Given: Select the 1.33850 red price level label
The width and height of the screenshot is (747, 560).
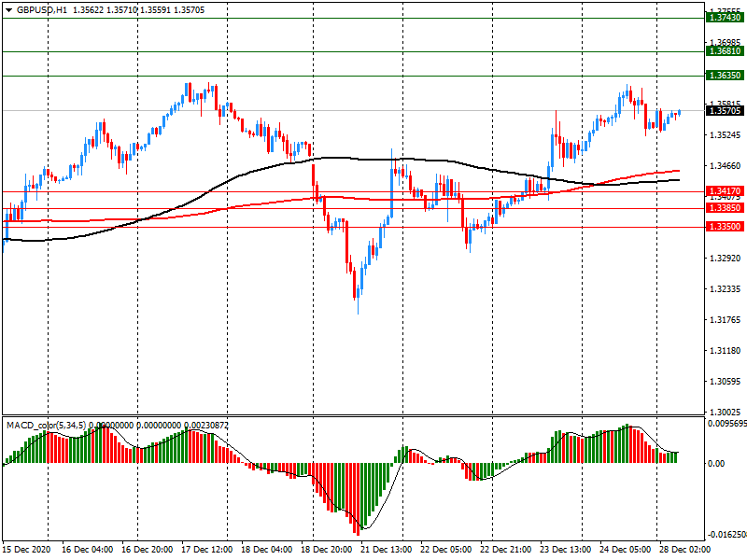Looking at the screenshot, I should [x=726, y=208].
